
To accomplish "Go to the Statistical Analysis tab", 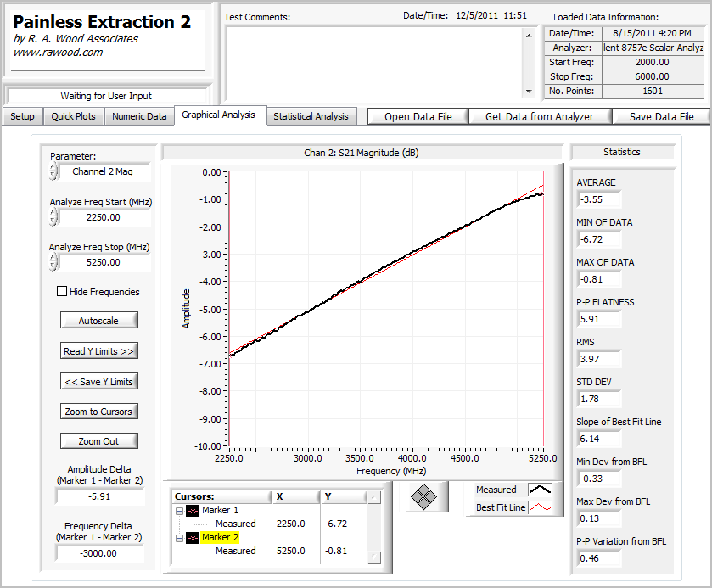I will tap(311, 116).
